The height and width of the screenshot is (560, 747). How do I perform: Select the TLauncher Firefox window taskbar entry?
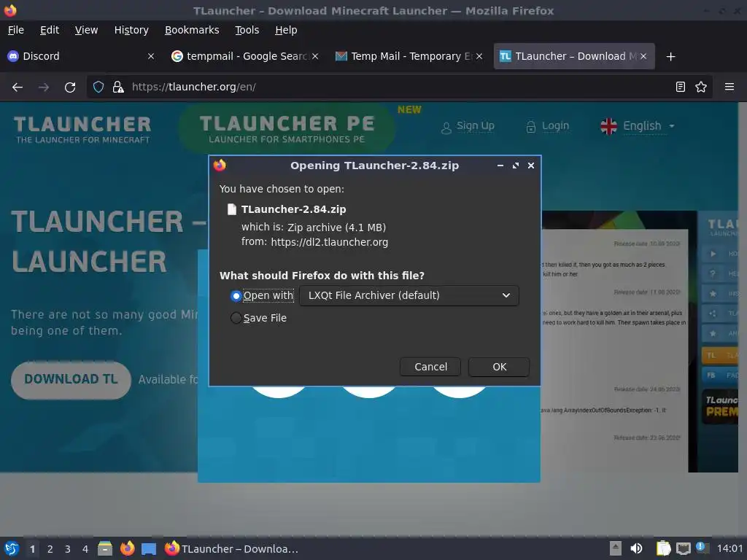tap(232, 548)
